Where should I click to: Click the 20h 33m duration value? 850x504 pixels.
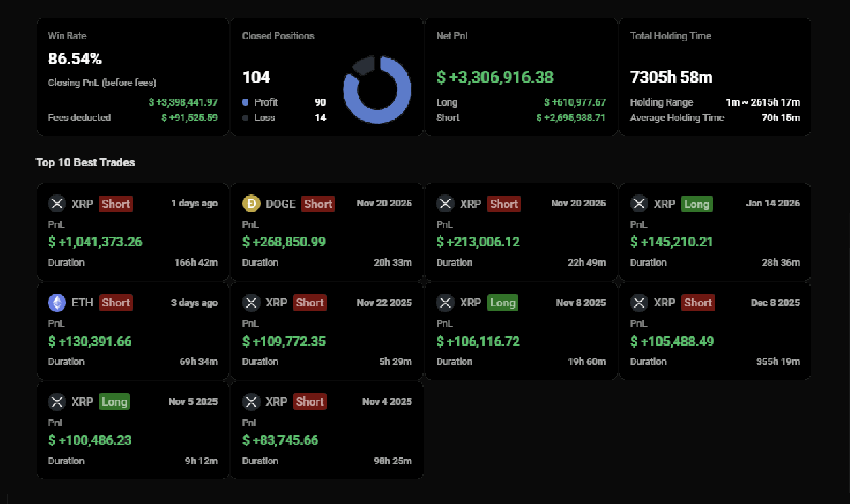point(393,262)
